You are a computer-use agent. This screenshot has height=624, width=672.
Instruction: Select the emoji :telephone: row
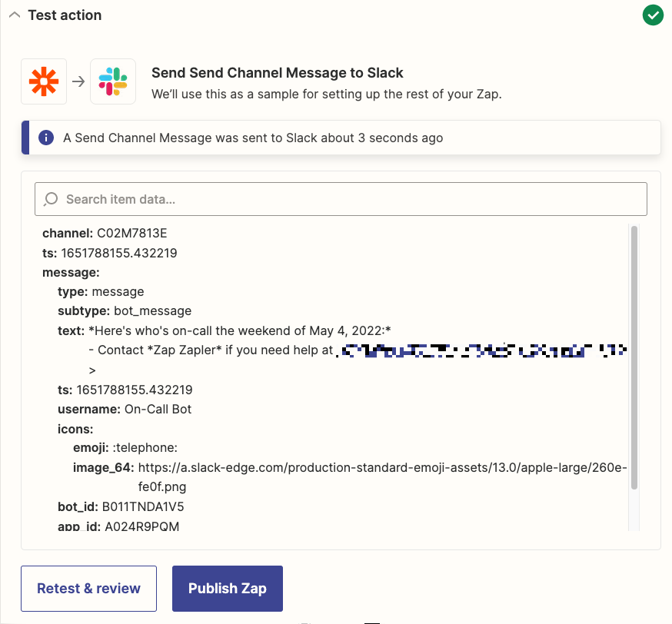(125, 447)
